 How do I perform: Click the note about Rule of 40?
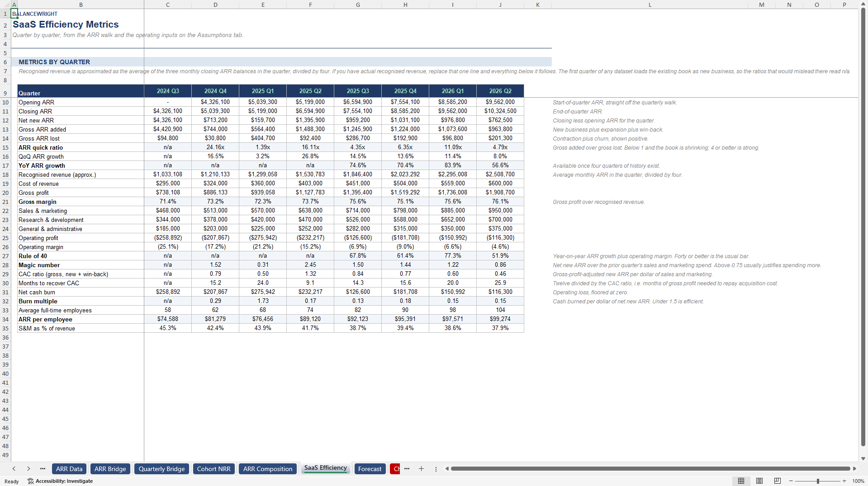point(651,256)
